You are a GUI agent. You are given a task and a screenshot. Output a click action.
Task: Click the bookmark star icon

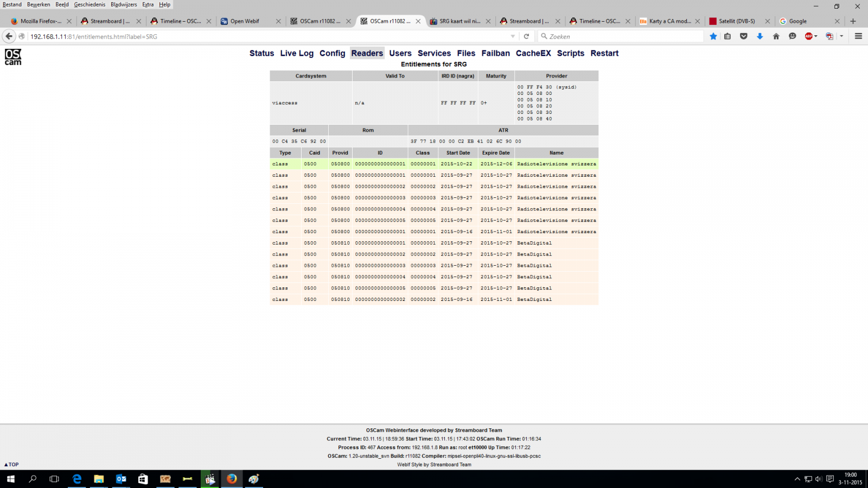click(713, 36)
